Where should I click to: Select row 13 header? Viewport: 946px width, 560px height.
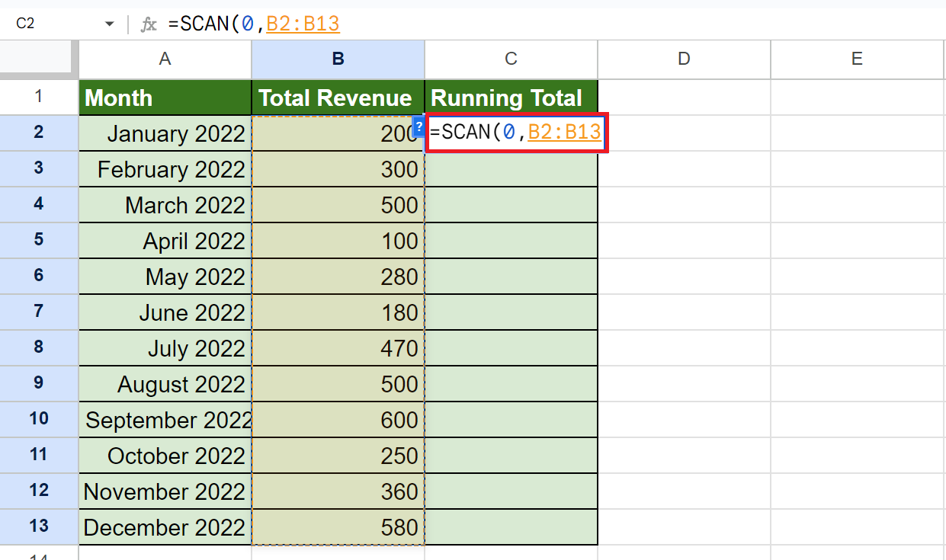(39, 526)
